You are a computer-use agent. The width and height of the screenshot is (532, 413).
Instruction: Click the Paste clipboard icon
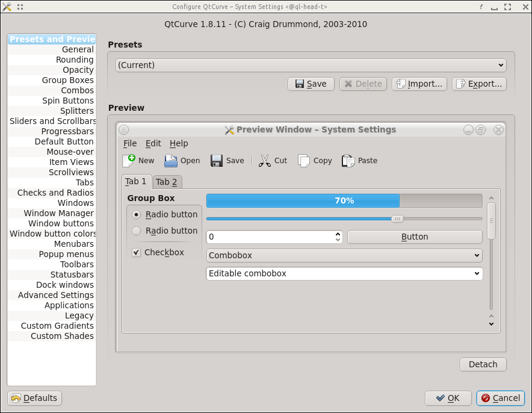(348, 161)
